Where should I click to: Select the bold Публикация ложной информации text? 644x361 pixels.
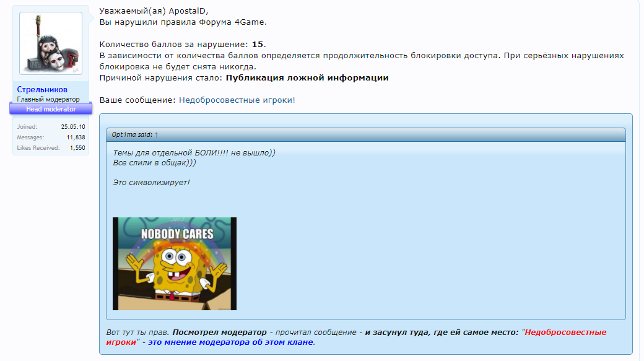(x=307, y=78)
